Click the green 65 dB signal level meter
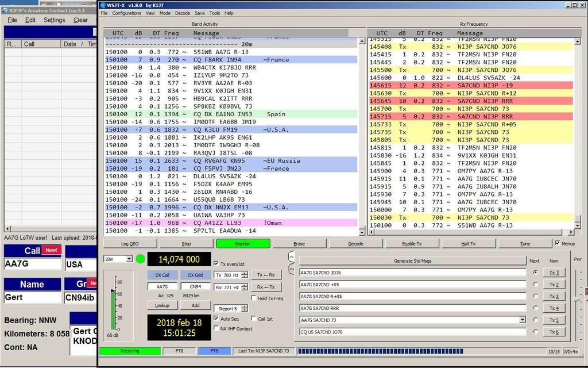 [113, 309]
